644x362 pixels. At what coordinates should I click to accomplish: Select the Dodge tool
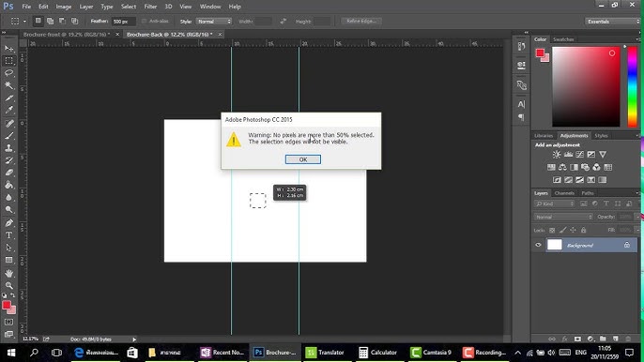coord(8,210)
